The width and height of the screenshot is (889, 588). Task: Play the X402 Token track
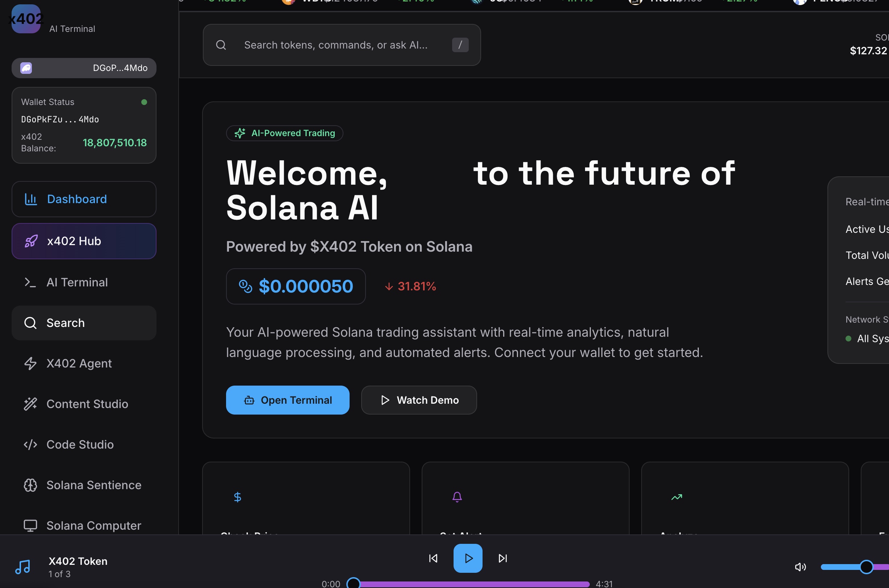click(468, 558)
